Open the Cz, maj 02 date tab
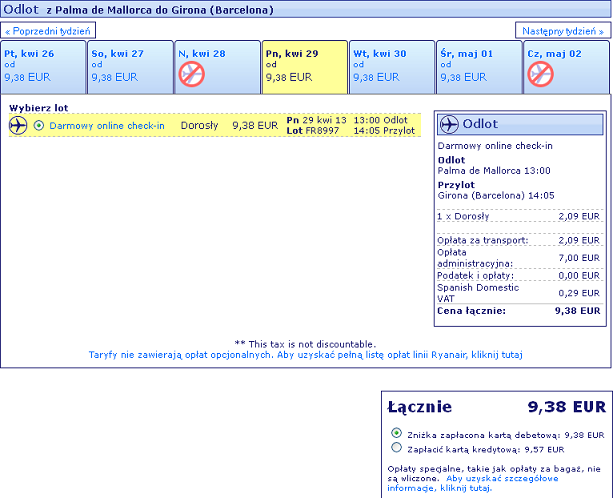The width and height of the screenshot is (613, 498). (x=566, y=67)
